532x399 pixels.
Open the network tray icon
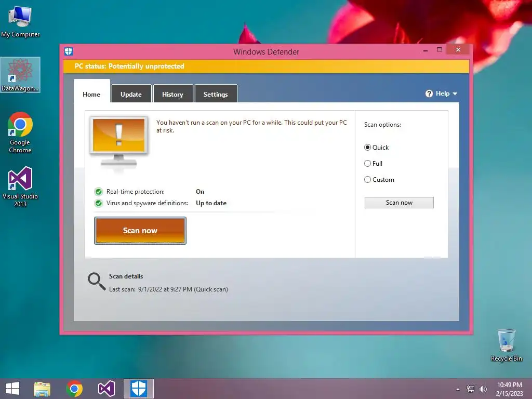[471, 389]
